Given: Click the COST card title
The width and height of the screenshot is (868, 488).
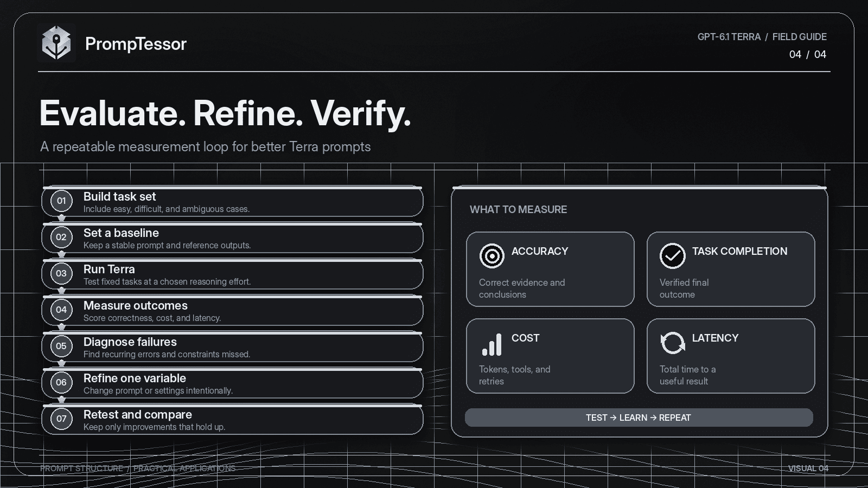Looking at the screenshot, I should [525, 338].
